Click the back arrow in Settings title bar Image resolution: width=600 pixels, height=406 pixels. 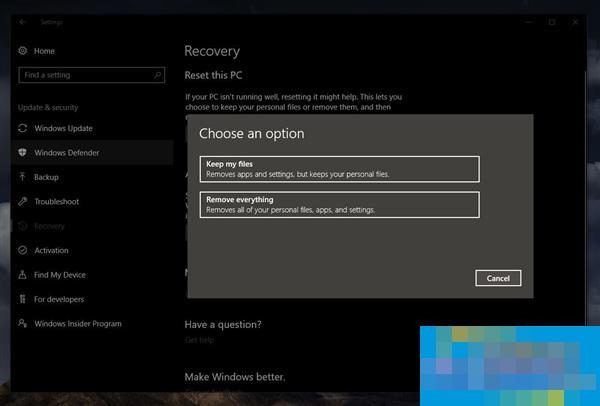(x=23, y=22)
